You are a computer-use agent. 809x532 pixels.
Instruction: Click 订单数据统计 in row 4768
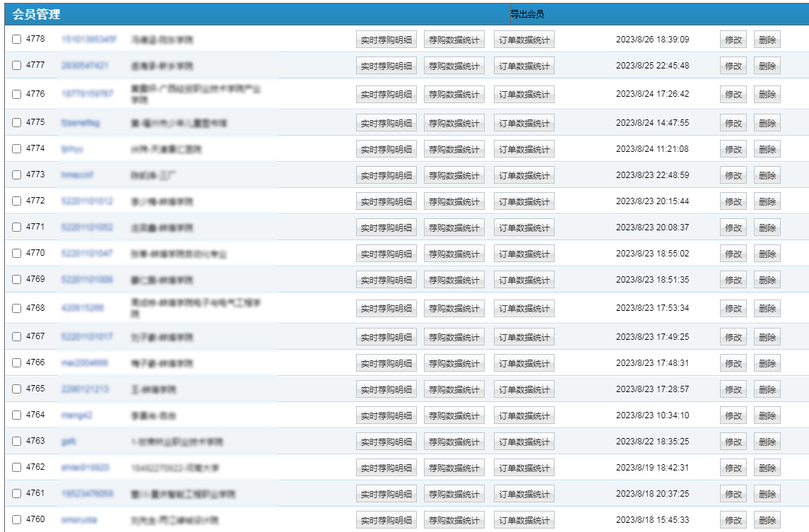[x=524, y=309]
